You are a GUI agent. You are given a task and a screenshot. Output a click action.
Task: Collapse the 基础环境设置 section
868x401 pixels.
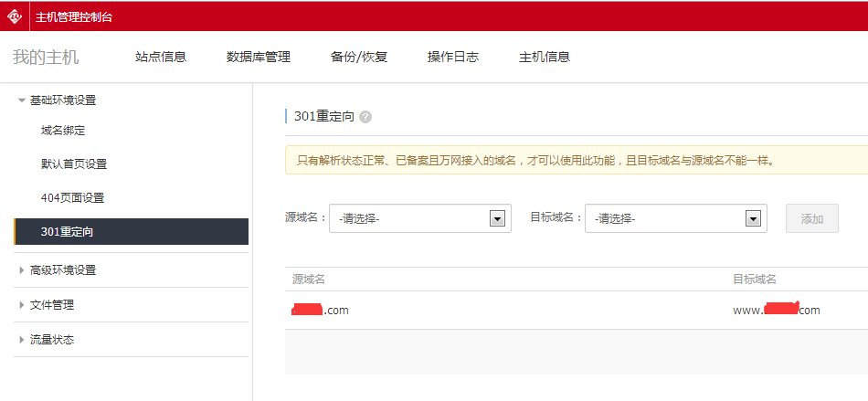(62, 100)
